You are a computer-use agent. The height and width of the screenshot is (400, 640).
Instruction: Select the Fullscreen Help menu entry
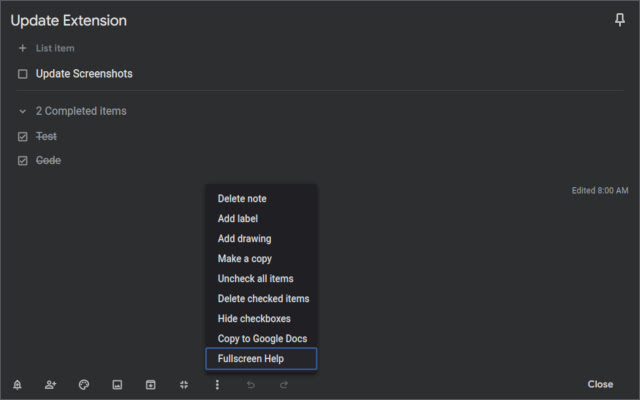(x=251, y=359)
